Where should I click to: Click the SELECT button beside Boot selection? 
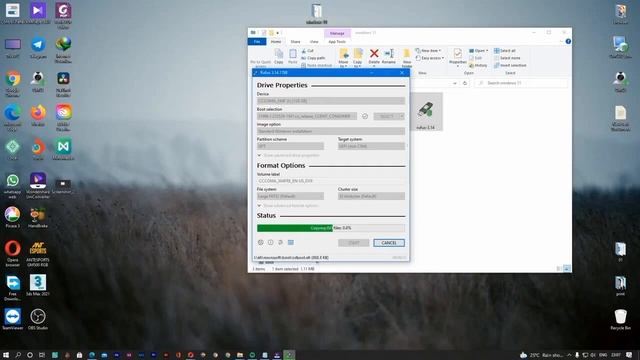(x=386, y=116)
